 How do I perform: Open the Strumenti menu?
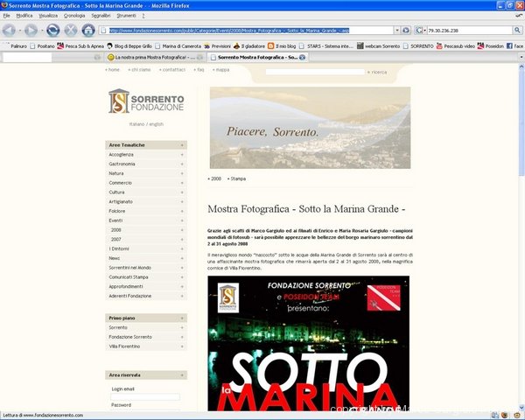[x=126, y=16]
